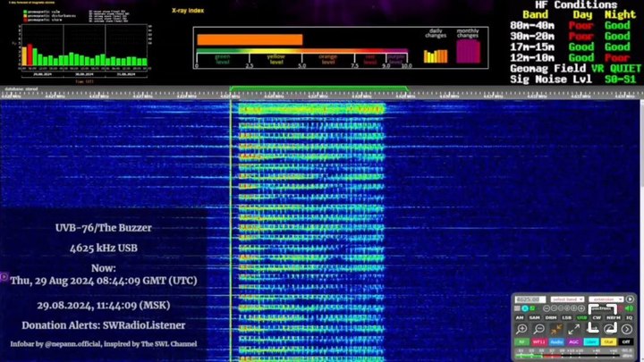Switch to the cyan User tab
This screenshot has height=362, width=644.
[591, 341]
